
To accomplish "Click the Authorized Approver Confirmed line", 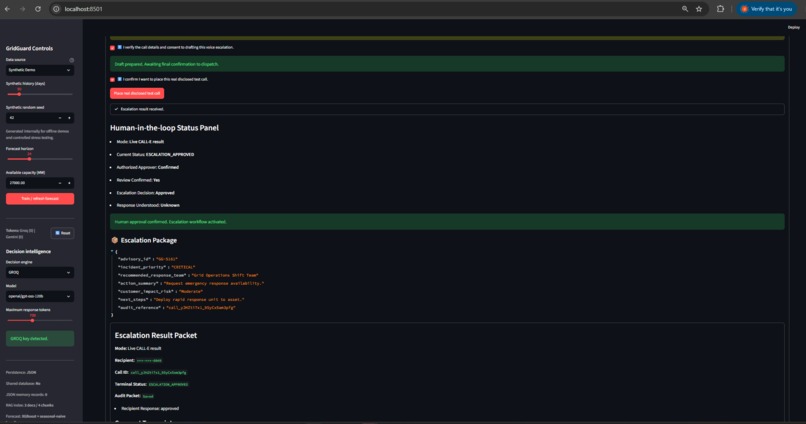I will tap(148, 167).
